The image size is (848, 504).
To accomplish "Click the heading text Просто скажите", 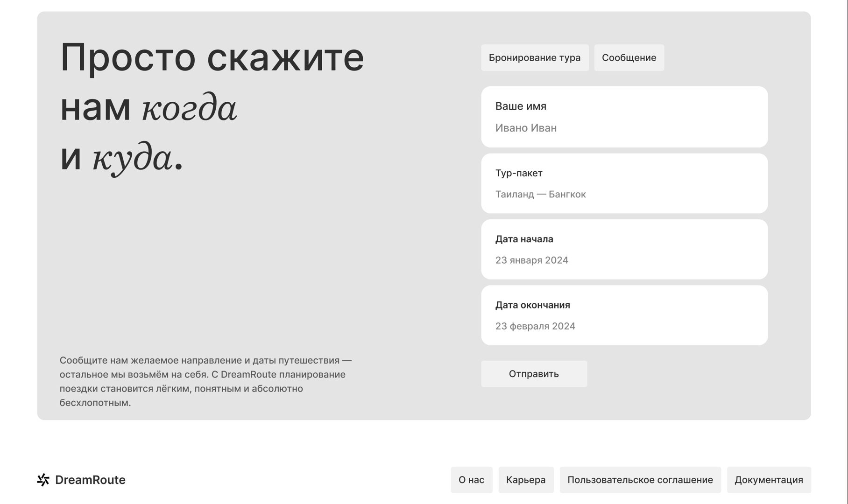I will coord(212,57).
